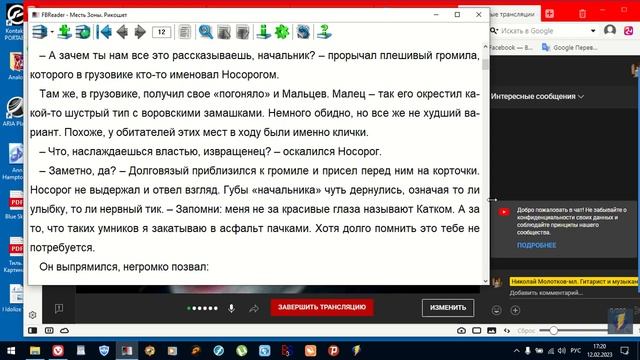Open Windows Start menu
This screenshot has width=640, height=360.
click(11, 350)
